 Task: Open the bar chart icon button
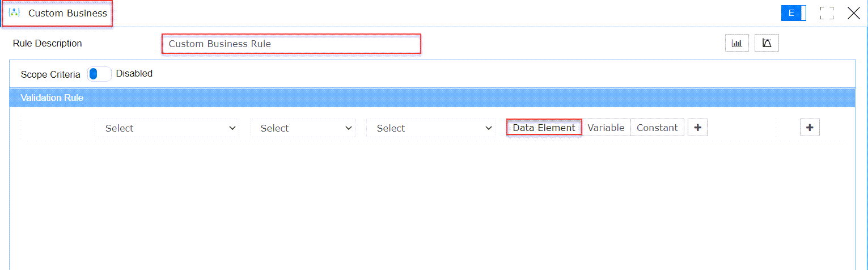click(737, 43)
